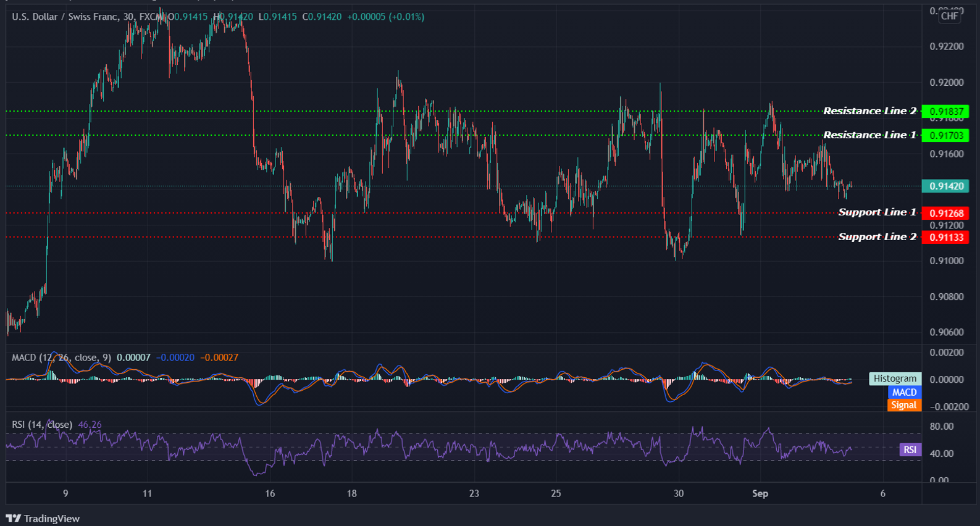This screenshot has height=526, width=980.
Task: Click the U.S. Dollar / Swiss Franc title
Action: tap(65, 17)
